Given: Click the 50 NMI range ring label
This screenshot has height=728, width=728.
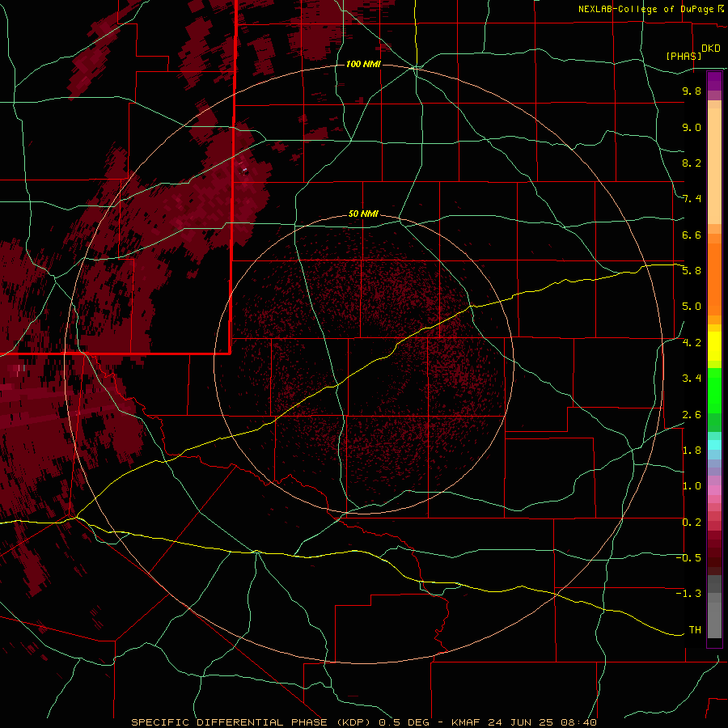Looking at the screenshot, I should (363, 214).
